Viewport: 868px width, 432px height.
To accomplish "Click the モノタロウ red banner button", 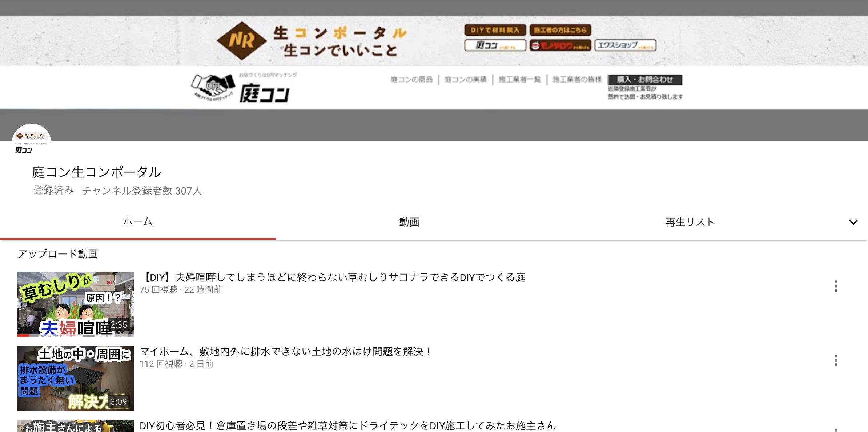I will coord(560,45).
